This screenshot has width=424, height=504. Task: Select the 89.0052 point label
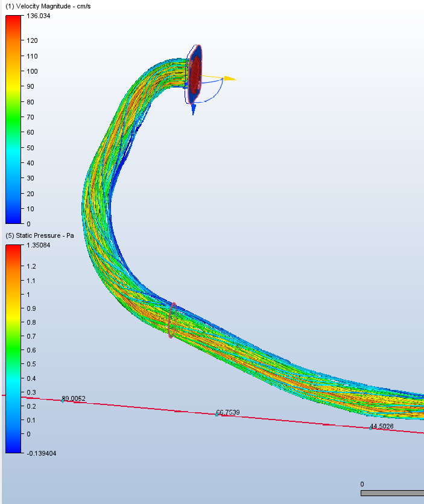tap(74, 398)
